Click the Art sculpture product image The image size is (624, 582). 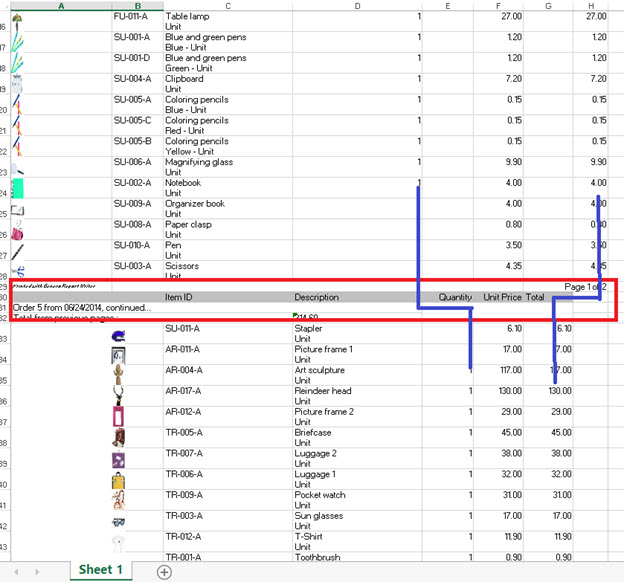(x=119, y=375)
